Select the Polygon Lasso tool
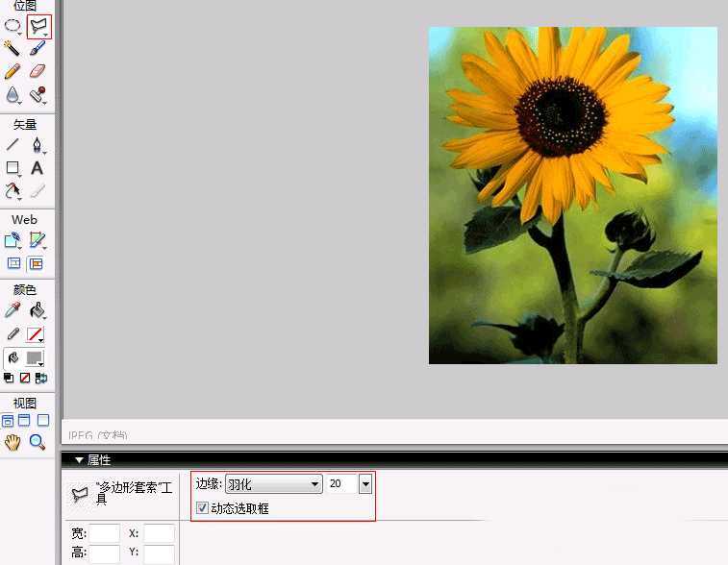Screen dimensions: 728x565 [x=38, y=26]
